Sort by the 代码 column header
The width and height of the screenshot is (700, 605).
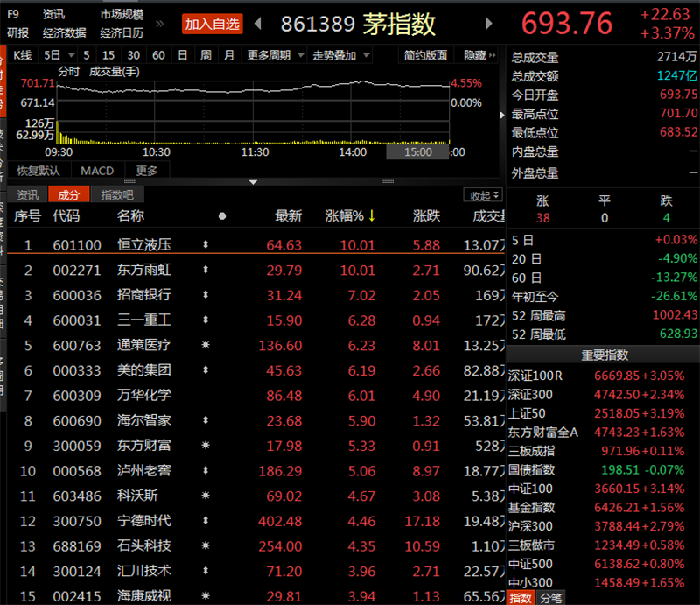click(66, 215)
